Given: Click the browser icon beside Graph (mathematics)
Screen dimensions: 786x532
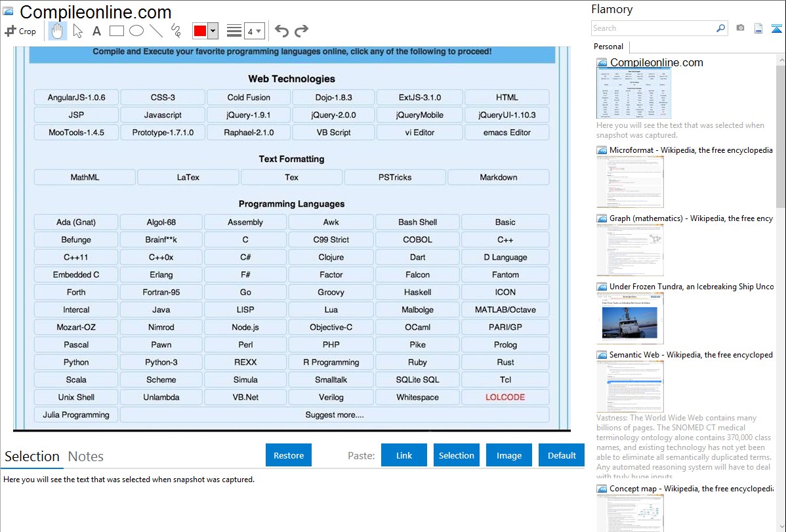Looking at the screenshot, I should 602,218.
